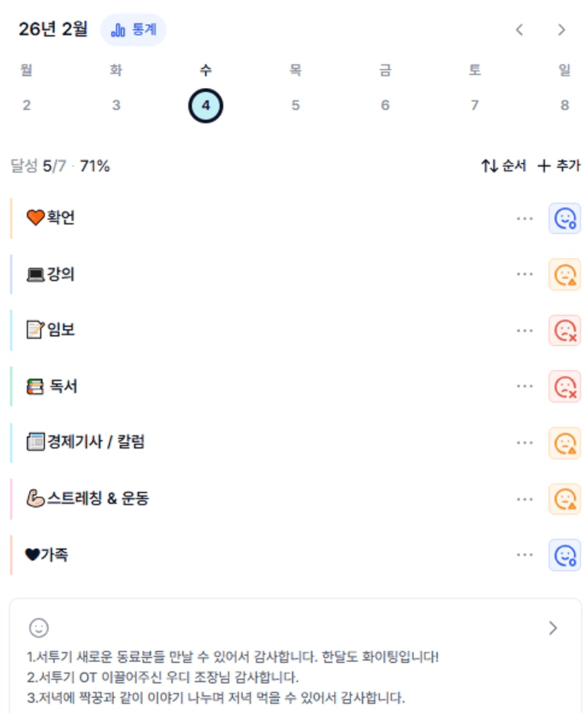Toggle the 확언 habit status face

coord(565,218)
